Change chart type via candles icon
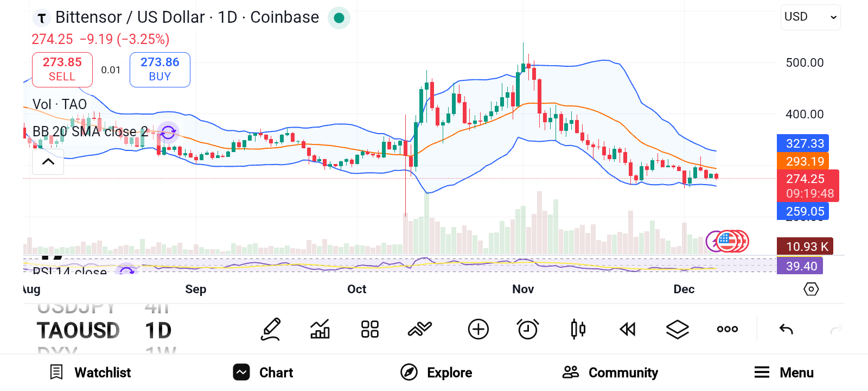This screenshot has height=391, width=868. pyautogui.click(x=578, y=329)
